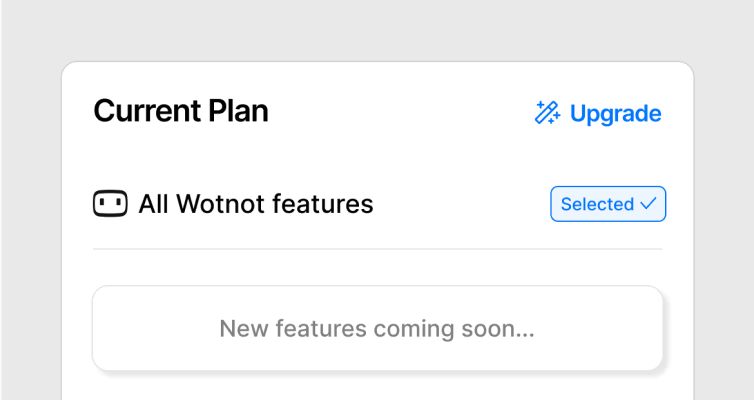This screenshot has height=400, width=754.
Task: Click the magic wand icon beside Upgrade
Action: 547,113
